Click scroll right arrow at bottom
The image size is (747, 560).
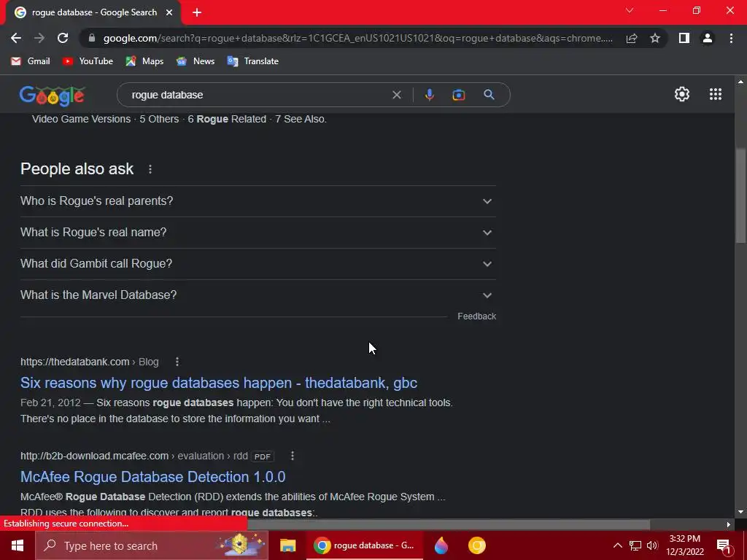click(x=728, y=524)
